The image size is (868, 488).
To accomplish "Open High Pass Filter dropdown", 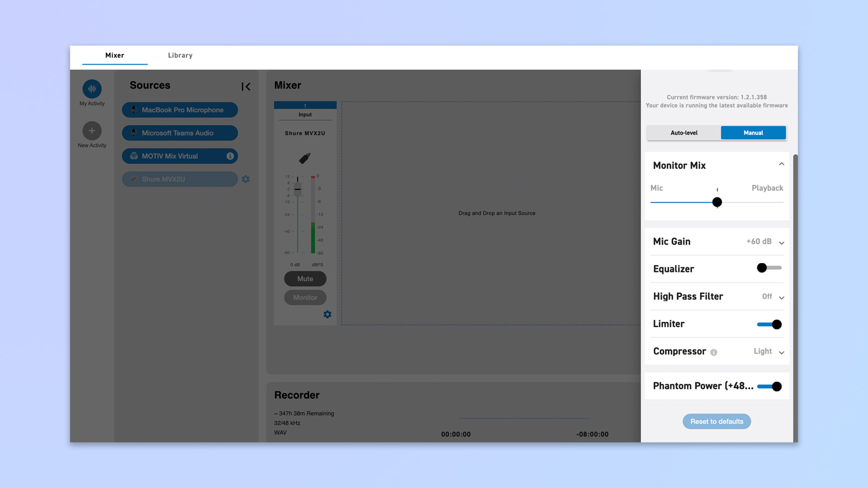I will 781,298.
